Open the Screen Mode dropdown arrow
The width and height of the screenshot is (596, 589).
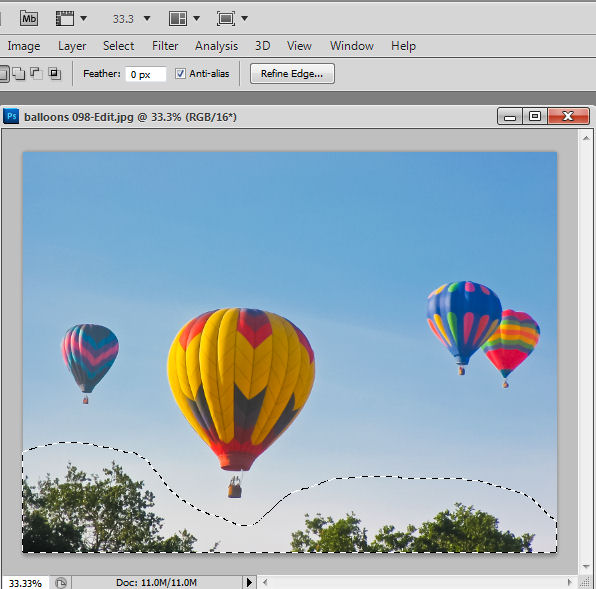pyautogui.click(x=244, y=18)
